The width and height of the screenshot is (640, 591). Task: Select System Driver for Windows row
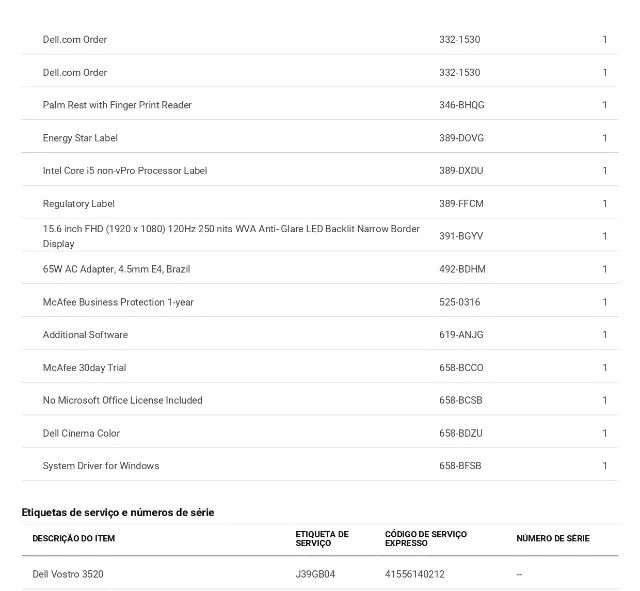(320, 466)
